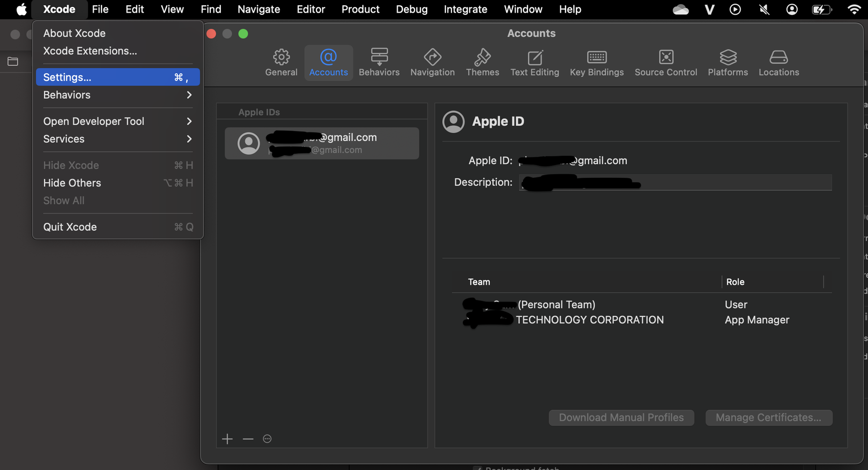Click the Description input field
The height and width of the screenshot is (470, 868).
(x=675, y=183)
